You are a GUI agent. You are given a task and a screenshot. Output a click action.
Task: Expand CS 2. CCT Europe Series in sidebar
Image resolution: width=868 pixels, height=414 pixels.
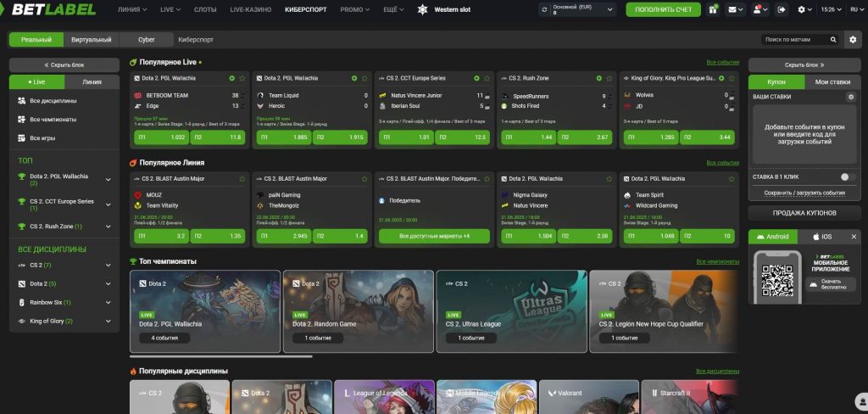point(108,204)
